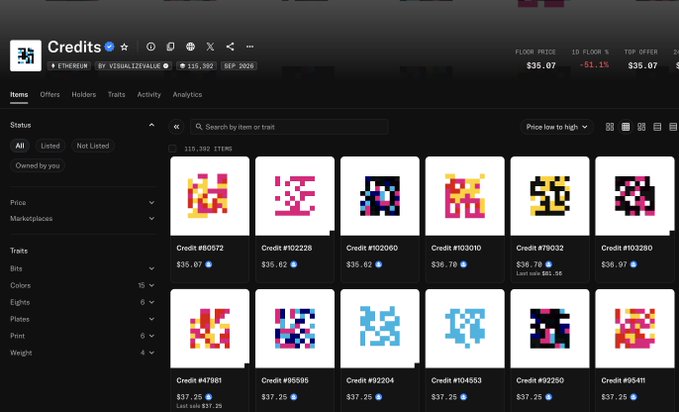Switch to compact grid view icon

tap(626, 127)
